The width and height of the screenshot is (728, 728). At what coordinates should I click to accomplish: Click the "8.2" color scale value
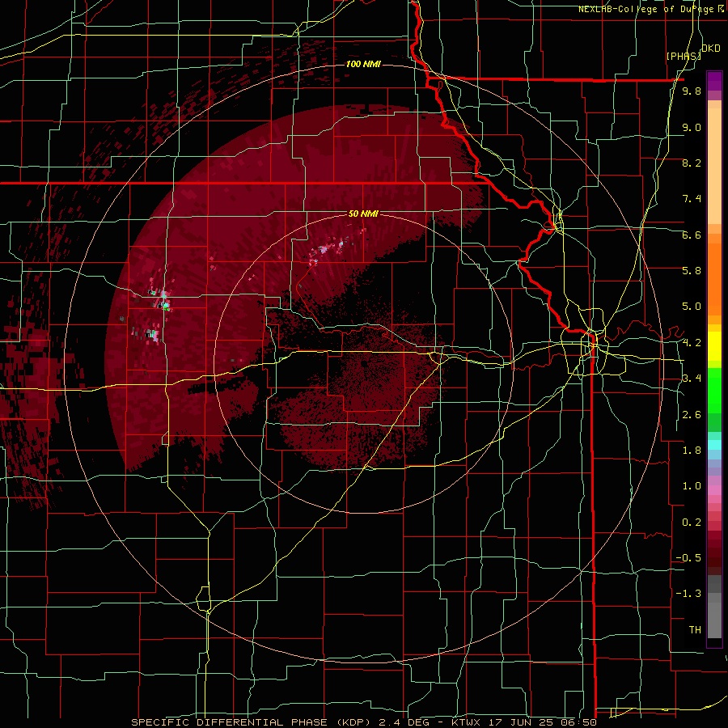click(x=692, y=163)
